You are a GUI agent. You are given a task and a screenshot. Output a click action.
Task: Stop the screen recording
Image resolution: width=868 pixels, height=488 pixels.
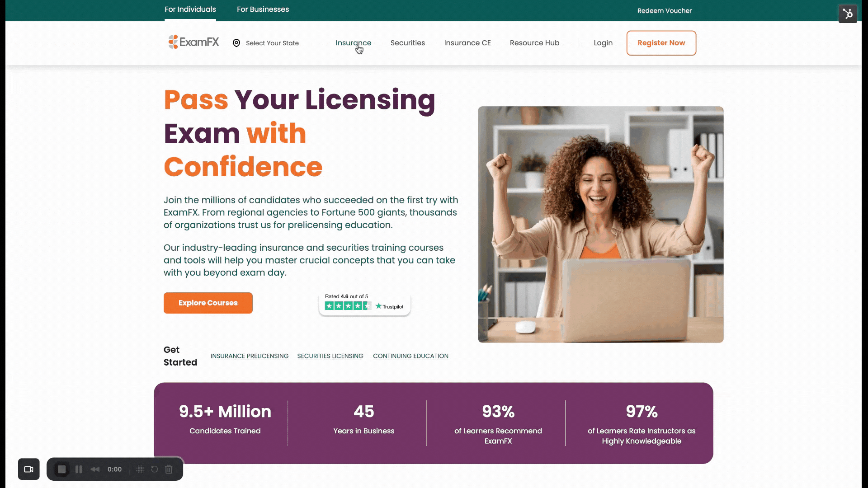(62, 469)
